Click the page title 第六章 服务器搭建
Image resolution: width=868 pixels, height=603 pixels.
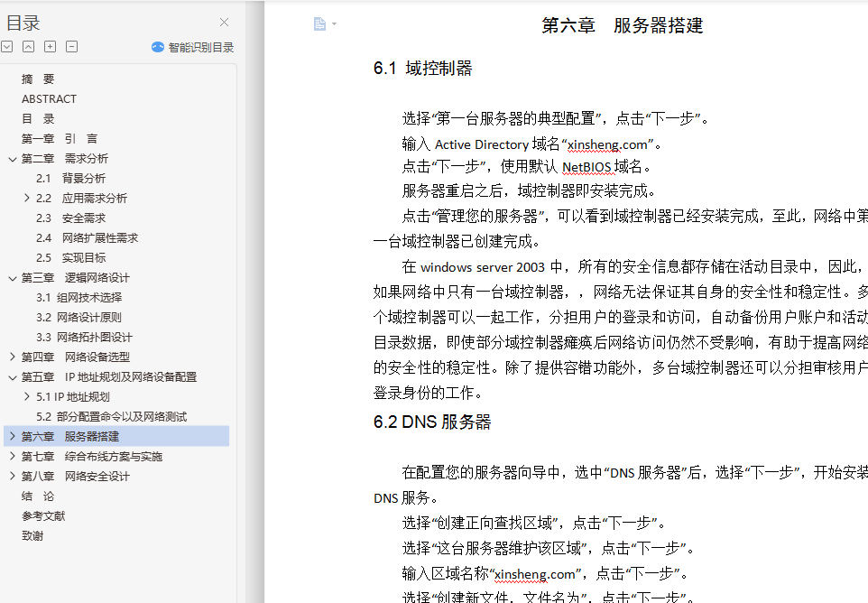click(x=623, y=25)
